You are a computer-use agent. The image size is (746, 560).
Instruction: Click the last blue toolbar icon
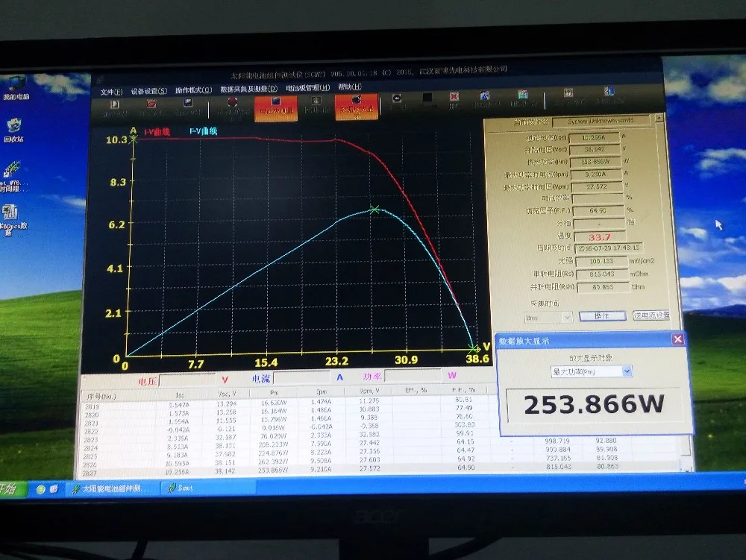click(609, 91)
